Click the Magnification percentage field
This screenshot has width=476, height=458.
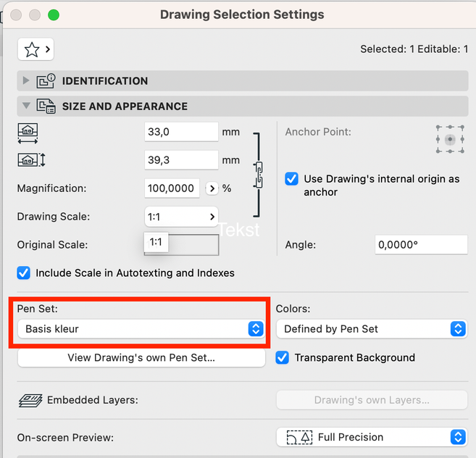[x=172, y=188]
